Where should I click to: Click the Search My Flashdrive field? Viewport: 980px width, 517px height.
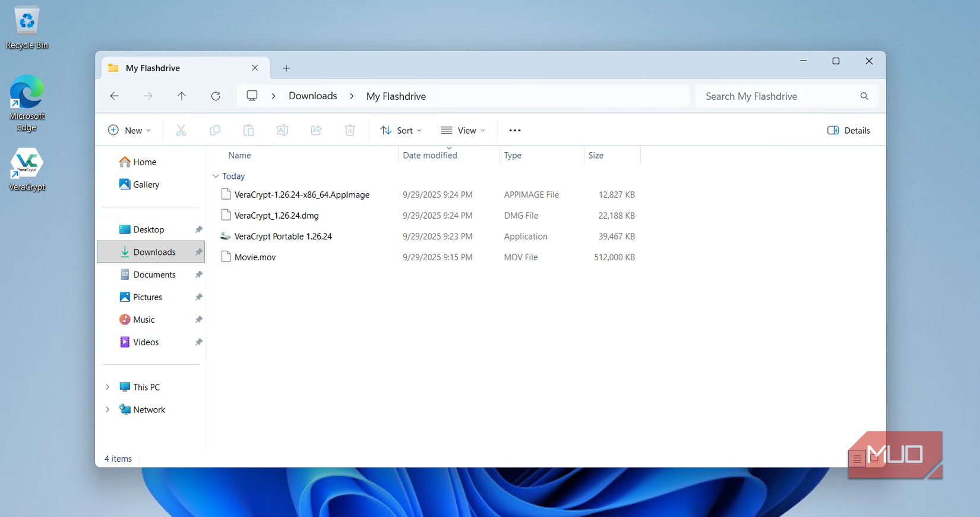pyautogui.click(x=772, y=96)
